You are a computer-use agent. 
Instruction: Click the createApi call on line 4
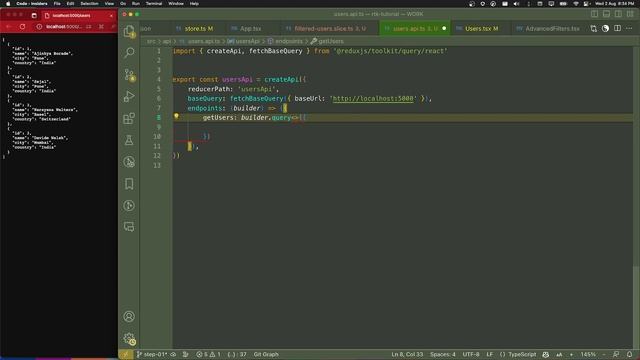282,80
